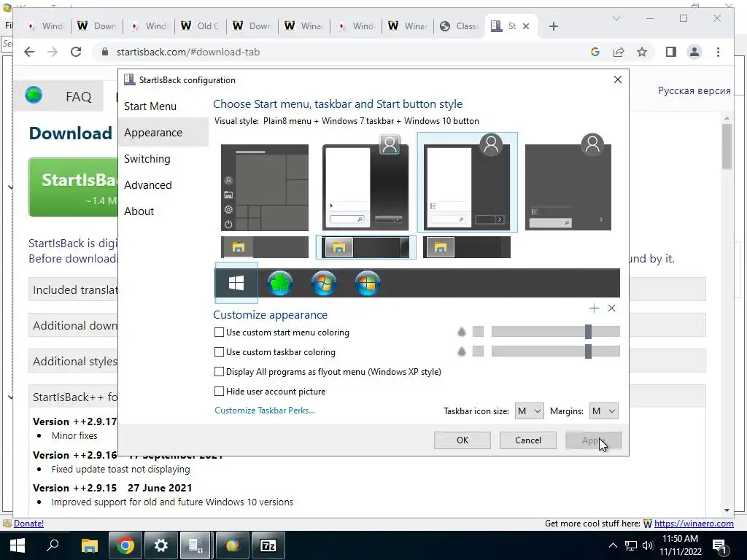Open taskbar Search magnifier
Image resolution: width=747 pixels, height=560 pixels.
pyautogui.click(x=53, y=545)
